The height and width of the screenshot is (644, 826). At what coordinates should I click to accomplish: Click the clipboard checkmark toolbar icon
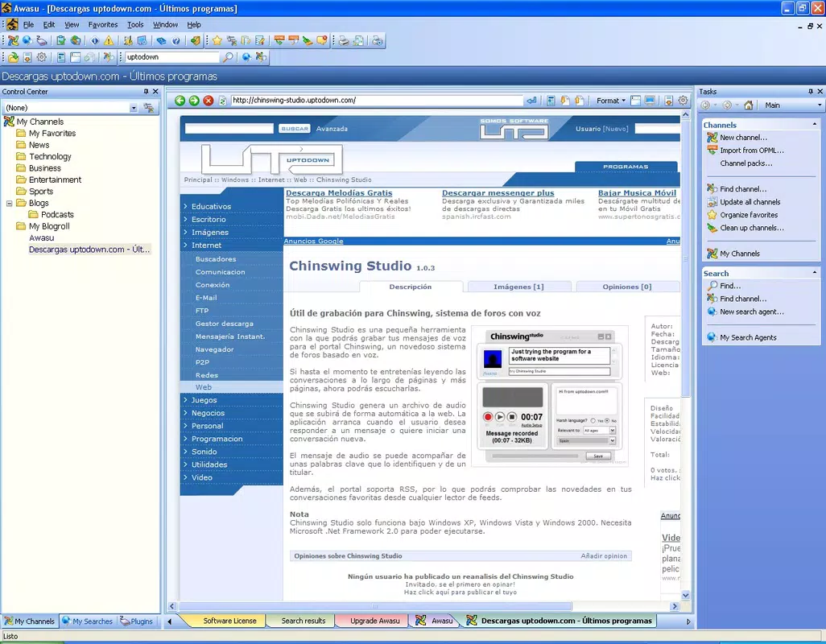[x=61, y=40]
